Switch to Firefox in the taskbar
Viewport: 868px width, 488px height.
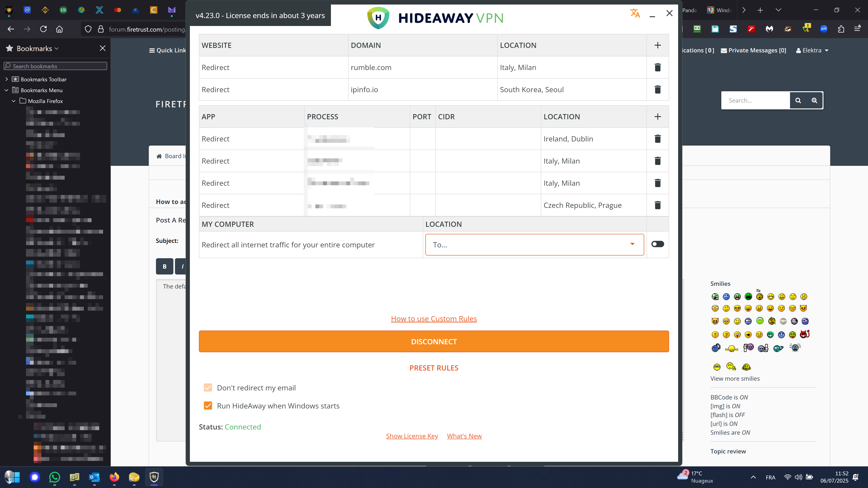[114, 477]
